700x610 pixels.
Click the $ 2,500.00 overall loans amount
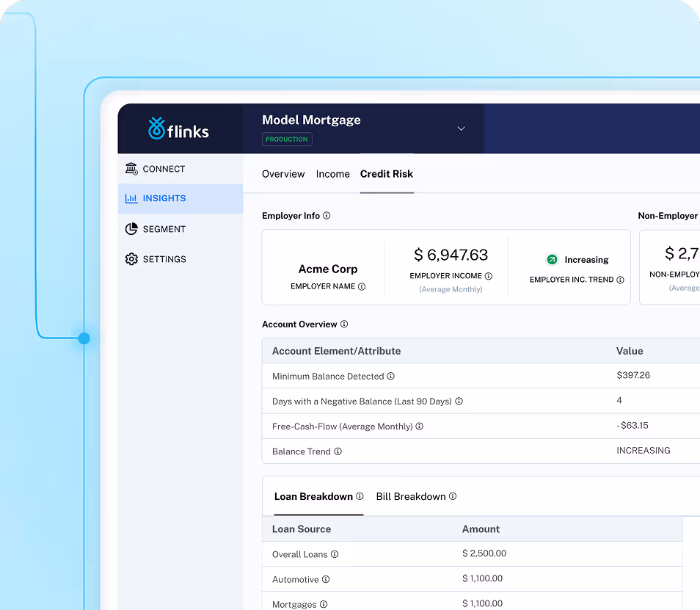point(484,553)
